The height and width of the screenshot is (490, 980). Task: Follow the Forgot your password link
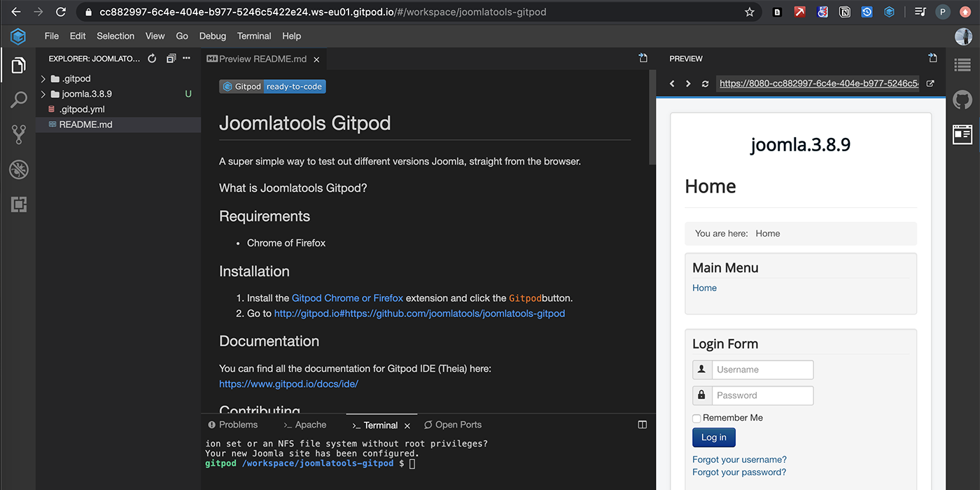point(738,472)
